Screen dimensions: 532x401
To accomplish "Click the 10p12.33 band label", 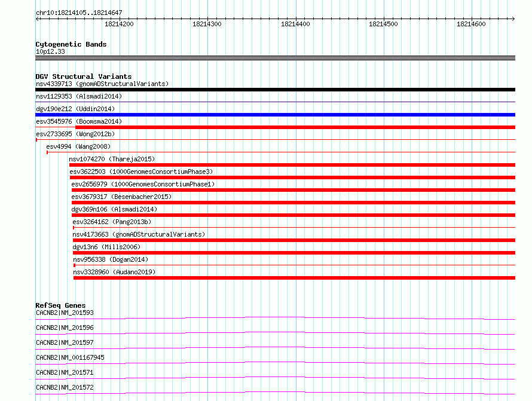I will pyautogui.click(x=50, y=51).
